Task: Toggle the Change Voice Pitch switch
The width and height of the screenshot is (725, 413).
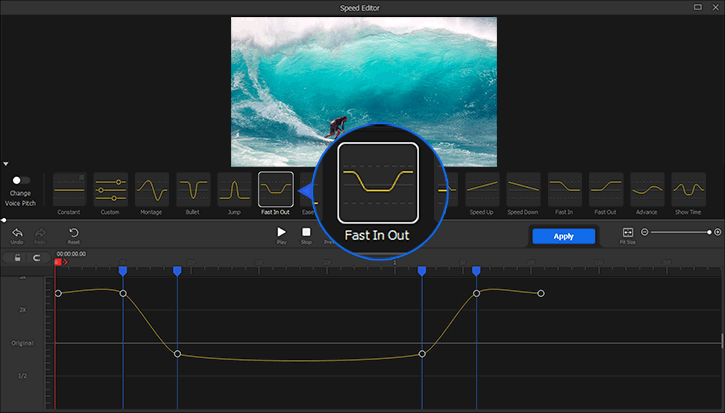Action: tap(19, 181)
